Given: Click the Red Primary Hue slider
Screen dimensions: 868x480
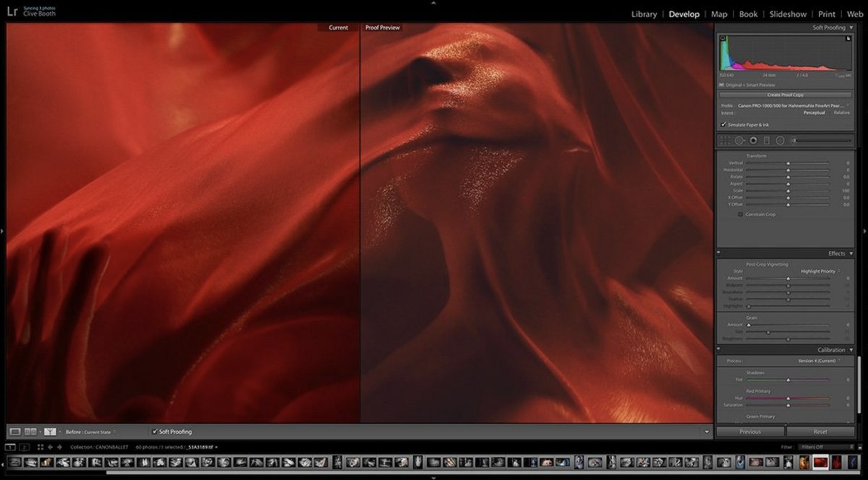Looking at the screenshot, I should coord(788,399).
